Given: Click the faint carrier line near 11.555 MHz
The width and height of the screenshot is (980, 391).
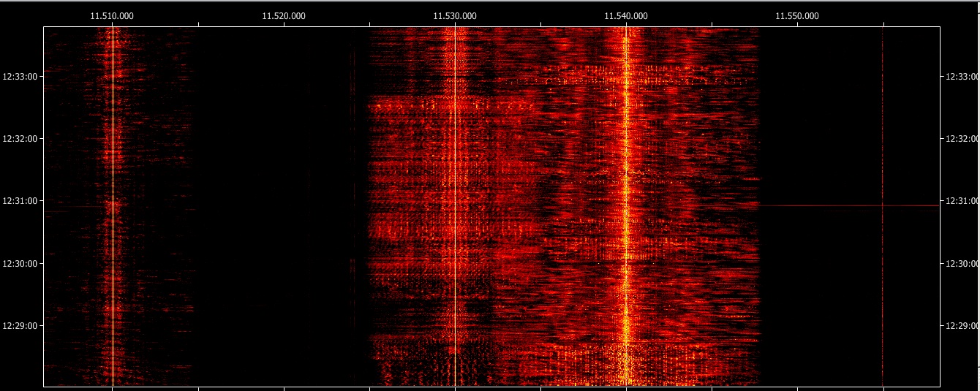Looking at the screenshot, I should pos(883,207).
